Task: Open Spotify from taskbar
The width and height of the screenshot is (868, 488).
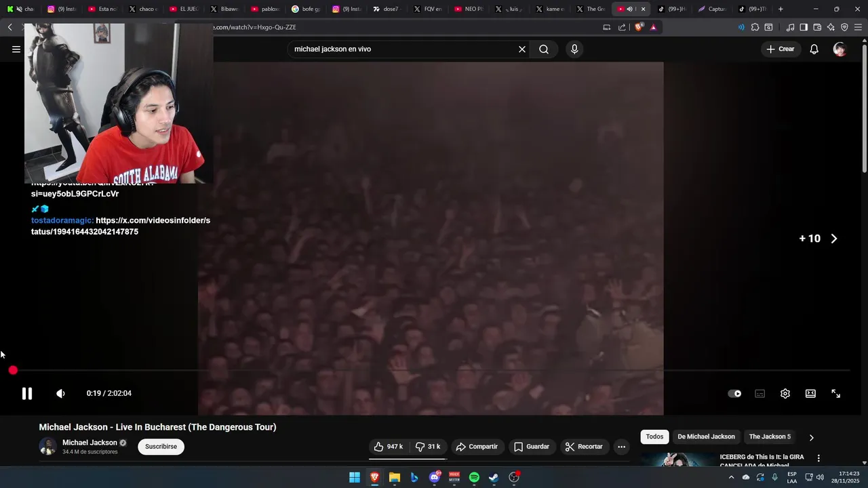Action: [474, 477]
